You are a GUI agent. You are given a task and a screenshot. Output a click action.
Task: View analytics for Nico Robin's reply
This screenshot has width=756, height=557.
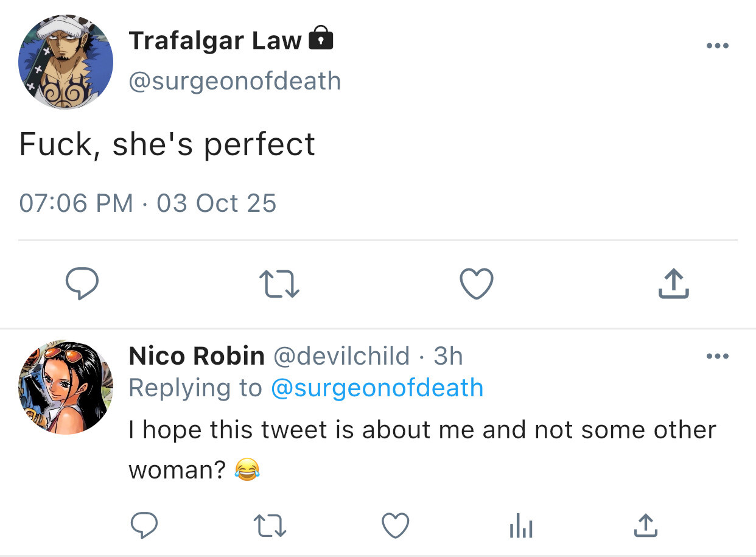click(520, 525)
